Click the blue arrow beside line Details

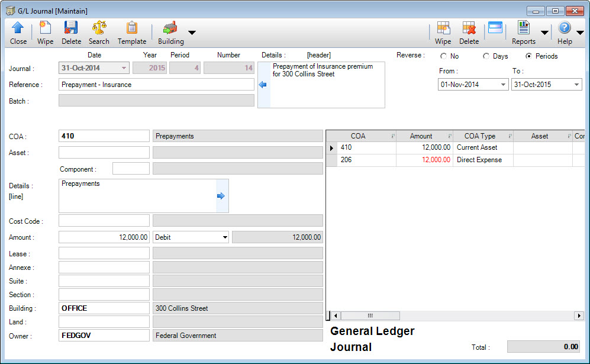(220, 195)
